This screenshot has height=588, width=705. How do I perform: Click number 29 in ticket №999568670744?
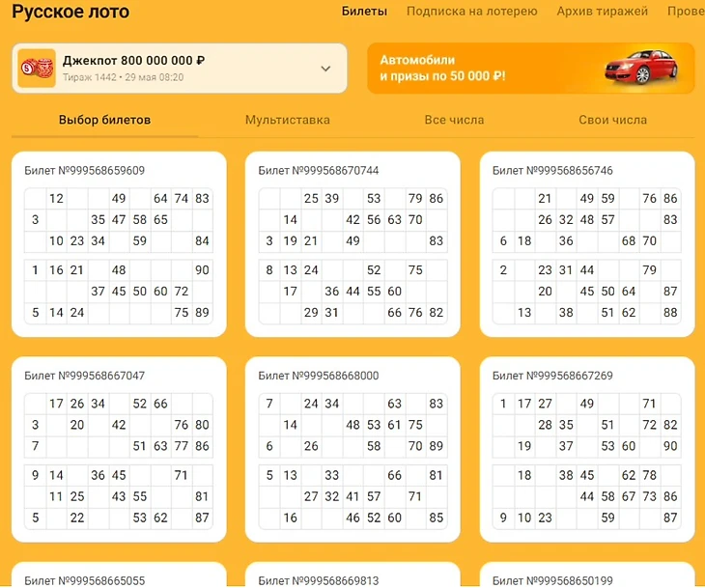pyautogui.click(x=311, y=313)
